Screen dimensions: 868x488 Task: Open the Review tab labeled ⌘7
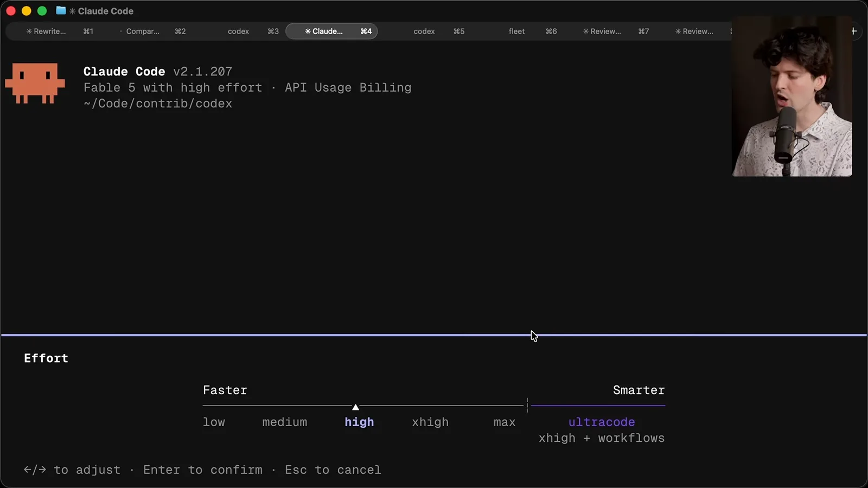[x=616, y=31]
